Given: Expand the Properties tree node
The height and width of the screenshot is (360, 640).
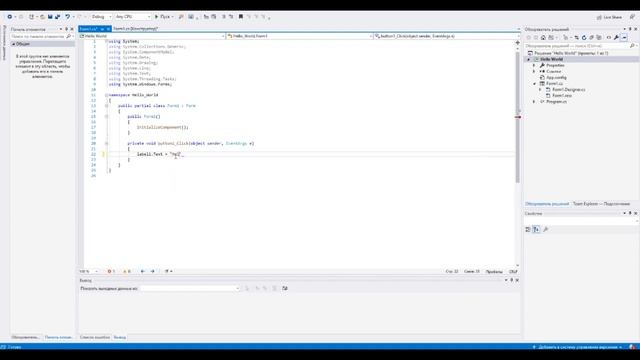Looking at the screenshot, I should point(534,65).
